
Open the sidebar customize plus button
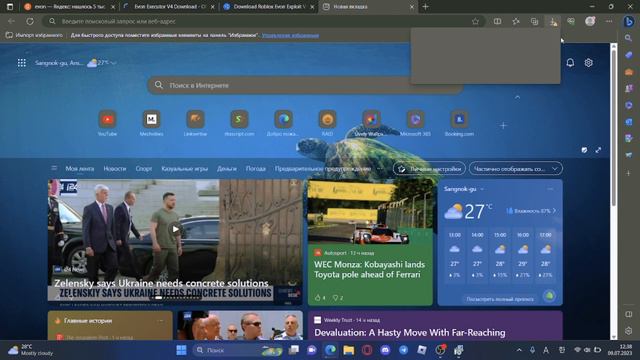click(x=629, y=173)
